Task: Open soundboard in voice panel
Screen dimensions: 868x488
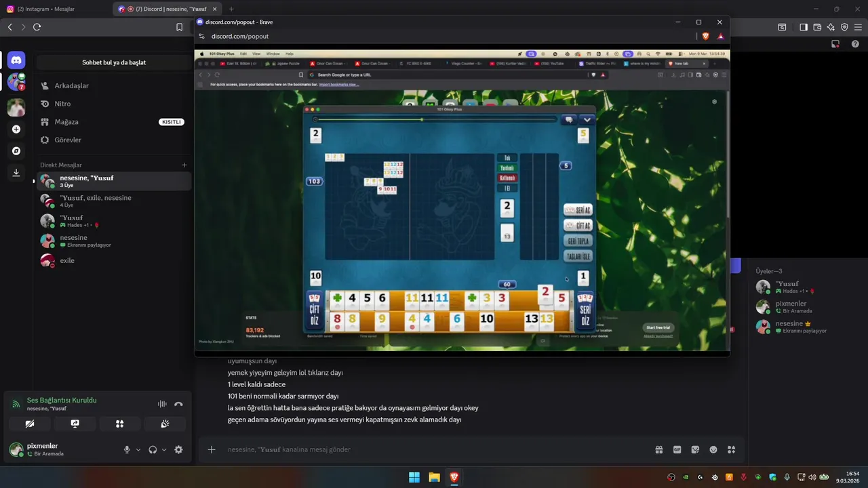Action: click(165, 424)
